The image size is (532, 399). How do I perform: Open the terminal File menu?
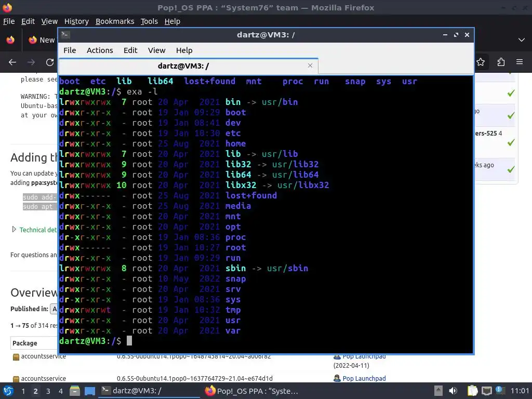[x=70, y=50]
